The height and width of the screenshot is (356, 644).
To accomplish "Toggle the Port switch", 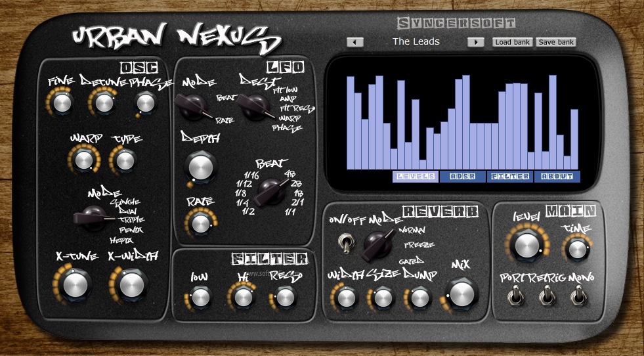I will click(515, 296).
